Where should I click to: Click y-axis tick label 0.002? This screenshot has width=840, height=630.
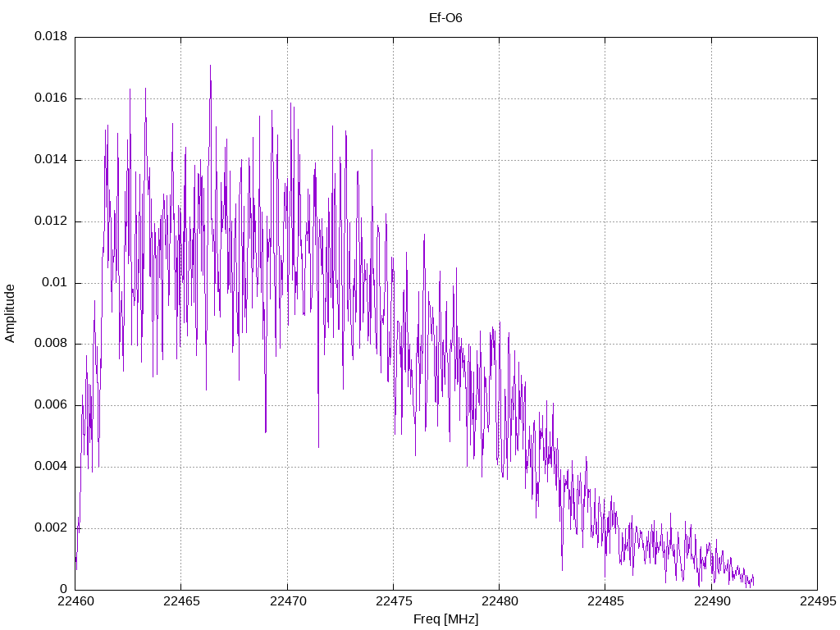pos(51,527)
